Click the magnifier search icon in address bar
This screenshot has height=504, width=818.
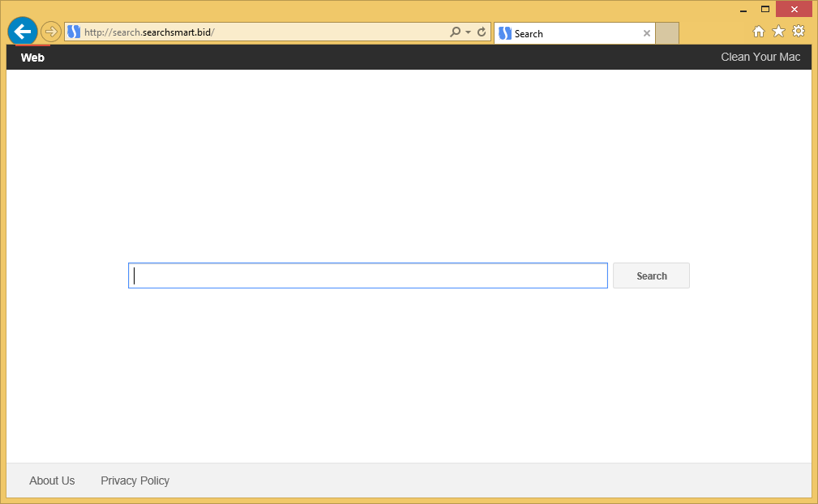(x=456, y=32)
